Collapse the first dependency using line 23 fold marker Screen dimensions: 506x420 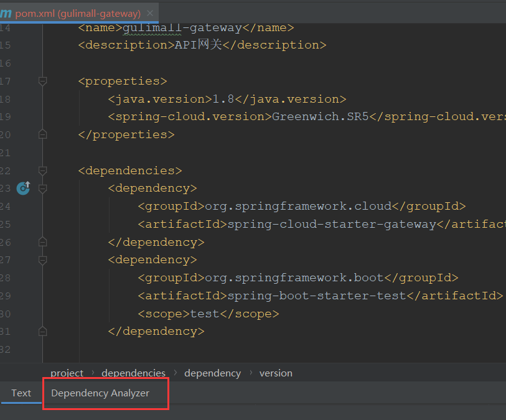click(42, 188)
